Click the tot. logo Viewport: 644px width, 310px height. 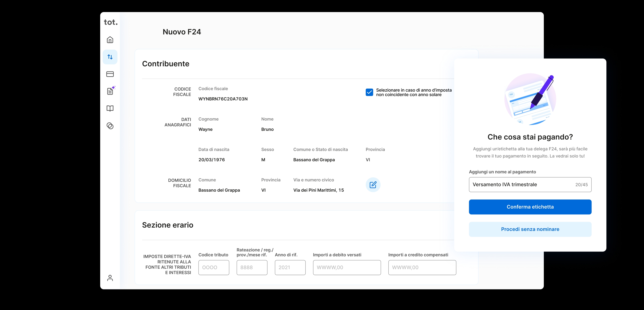110,22
